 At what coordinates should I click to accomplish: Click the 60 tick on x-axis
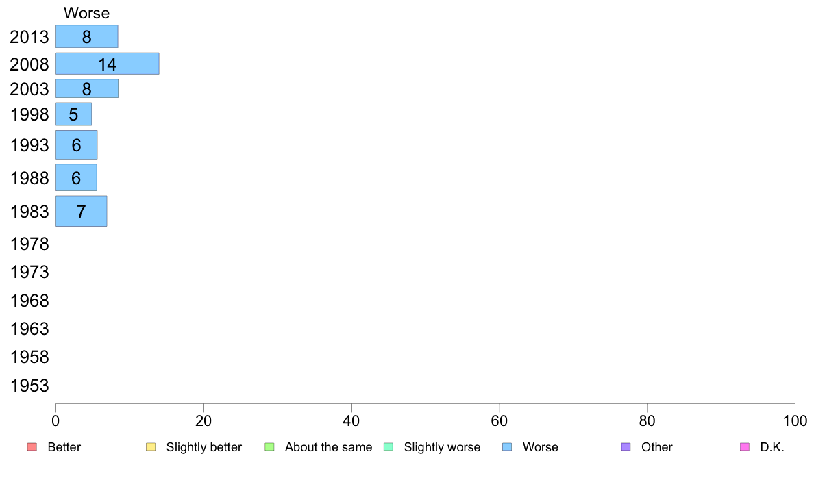point(500,420)
